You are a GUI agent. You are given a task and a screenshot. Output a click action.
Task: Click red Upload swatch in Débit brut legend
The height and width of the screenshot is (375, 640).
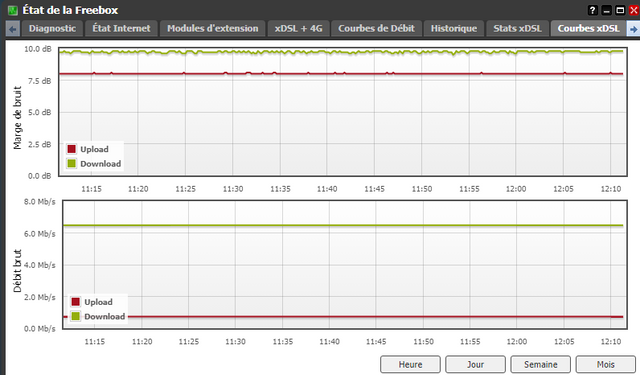[76, 302]
